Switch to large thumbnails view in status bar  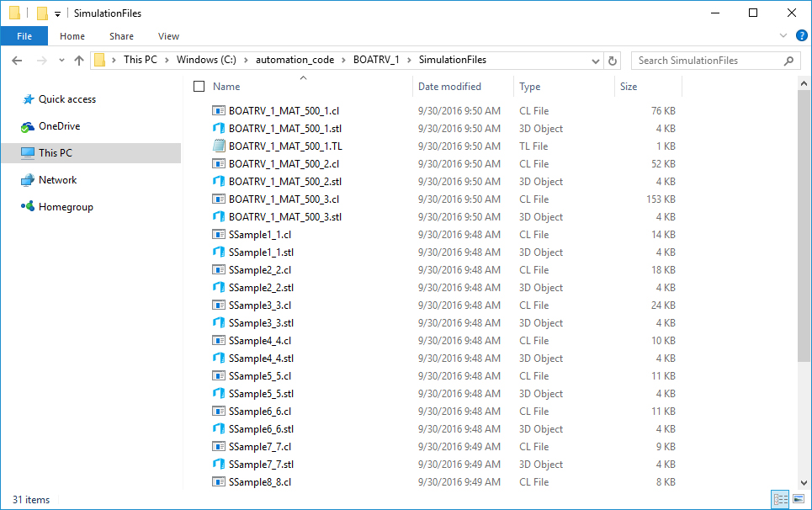[x=799, y=499]
